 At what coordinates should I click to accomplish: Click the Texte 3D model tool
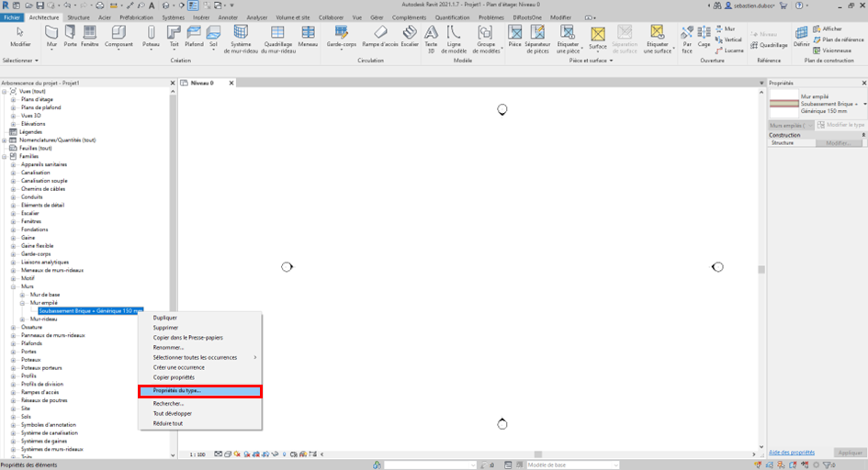(431, 36)
